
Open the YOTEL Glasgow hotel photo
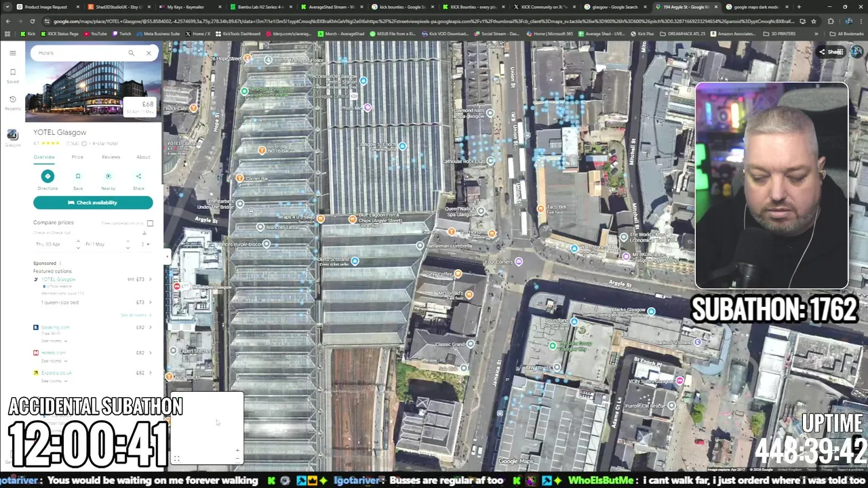click(x=94, y=91)
